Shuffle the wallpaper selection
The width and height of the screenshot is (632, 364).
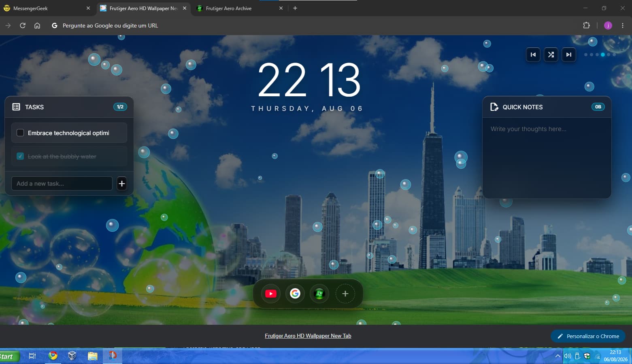click(551, 55)
